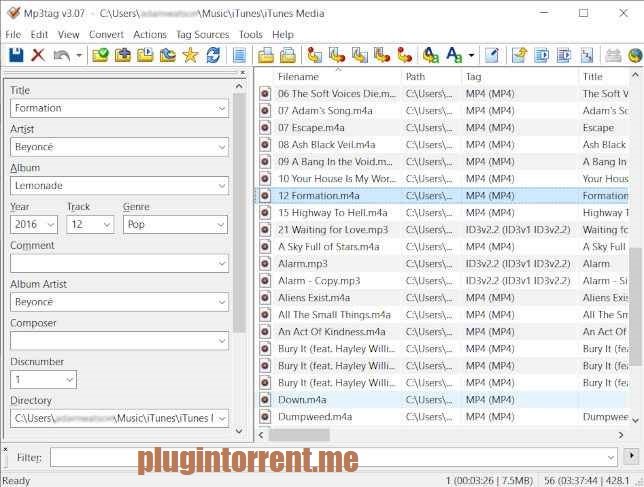Select the file An Act Of Kindness.m4a
The height and width of the screenshot is (487, 644).
[332, 332]
